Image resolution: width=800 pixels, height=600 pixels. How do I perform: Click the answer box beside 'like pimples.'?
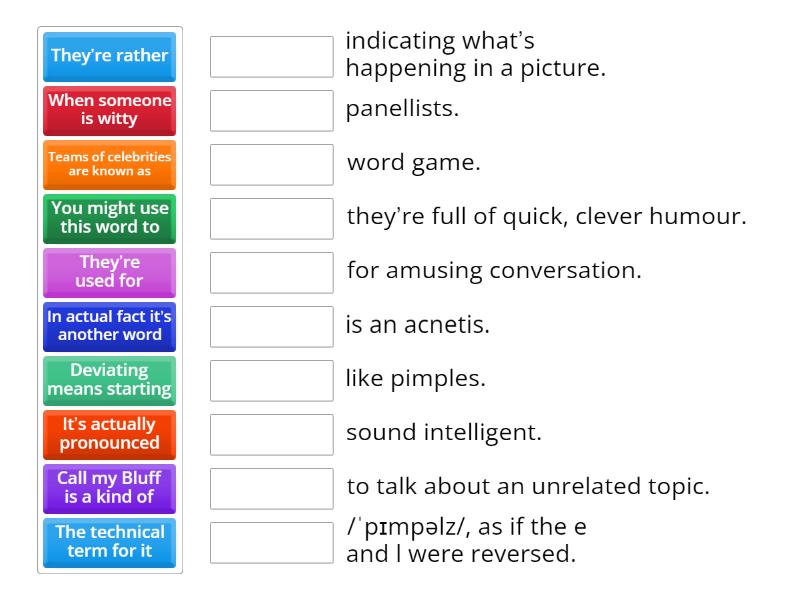pos(271,381)
